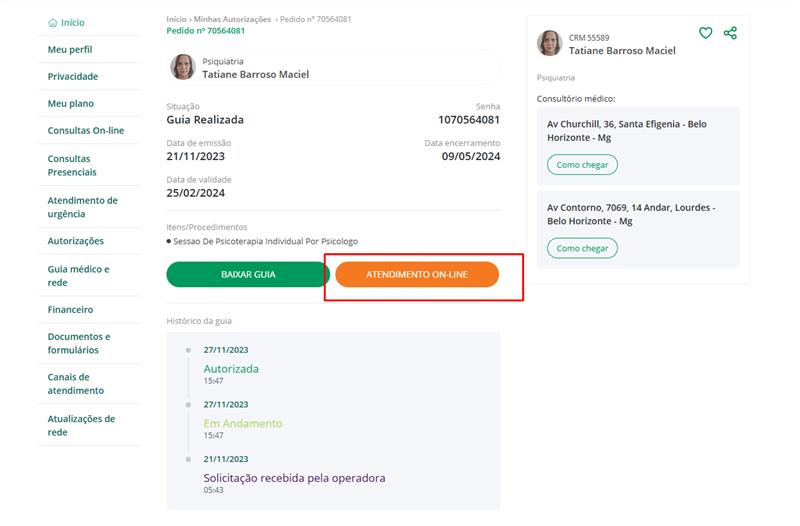This screenshot has height=526, width=800.
Task: Click Av Churchill address text
Action: (x=627, y=131)
